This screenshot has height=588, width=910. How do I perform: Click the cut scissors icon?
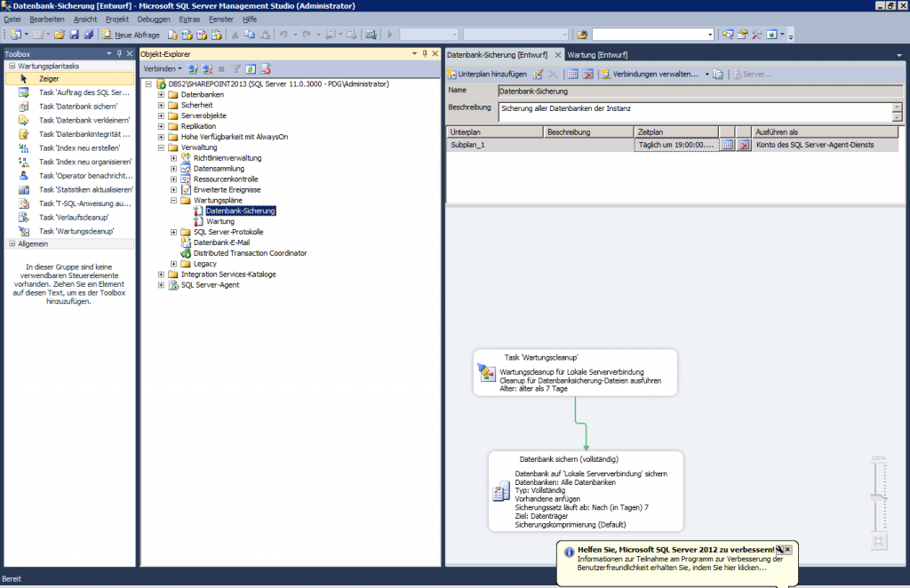click(235, 35)
